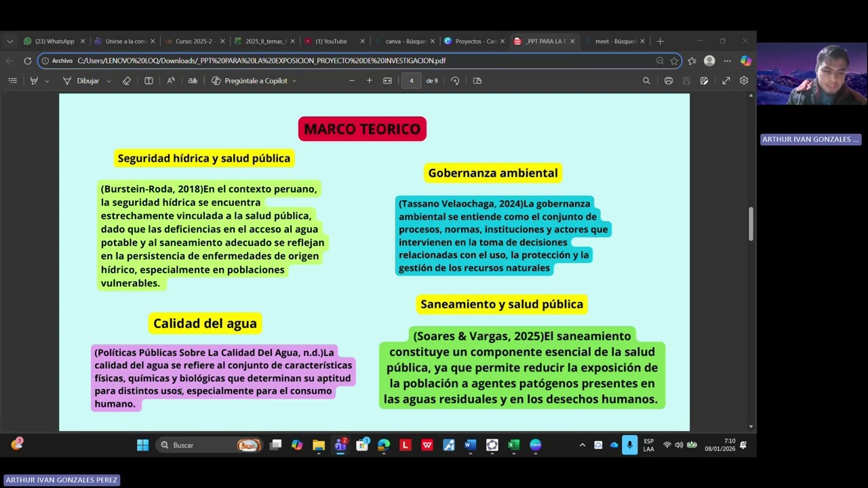The width and height of the screenshot is (868, 488).
Task: Close the (23) WhatsApp tab
Action: click(83, 41)
